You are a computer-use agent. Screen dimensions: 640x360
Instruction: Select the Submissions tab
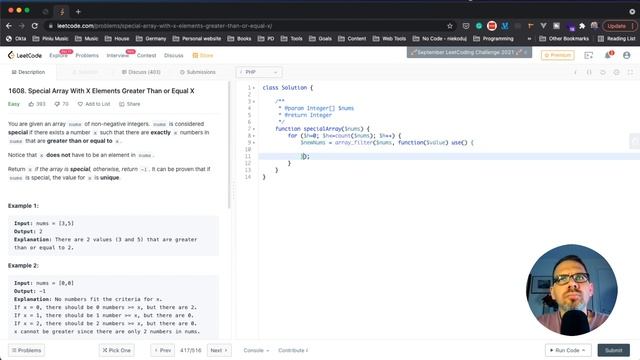coord(198,72)
